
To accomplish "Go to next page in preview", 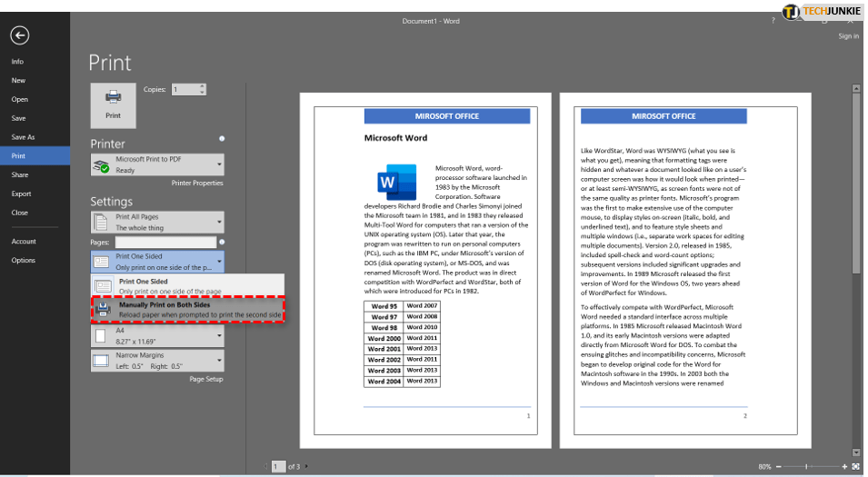I will [x=306, y=466].
